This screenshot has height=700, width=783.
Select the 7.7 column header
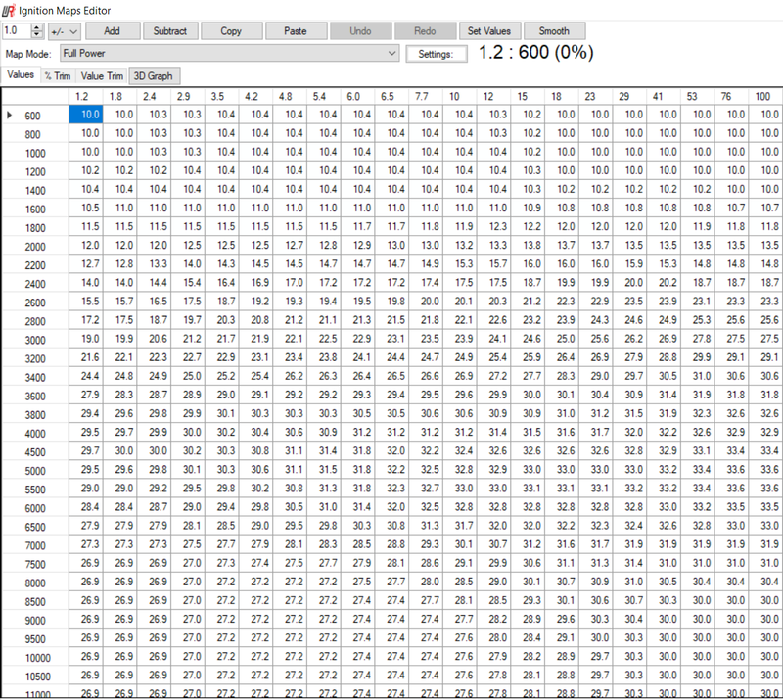tap(426, 96)
